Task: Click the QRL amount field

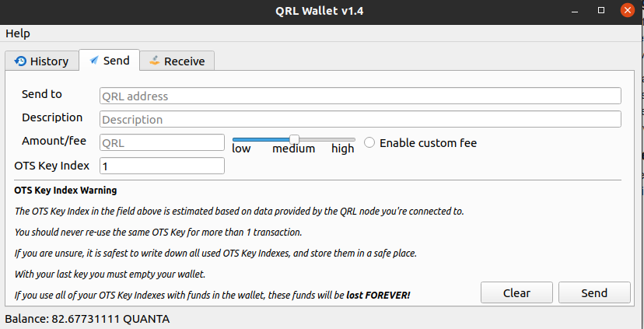Action: (163, 142)
